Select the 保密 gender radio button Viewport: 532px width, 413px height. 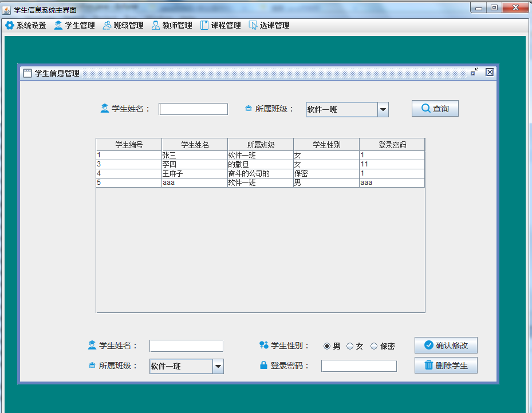coord(374,346)
